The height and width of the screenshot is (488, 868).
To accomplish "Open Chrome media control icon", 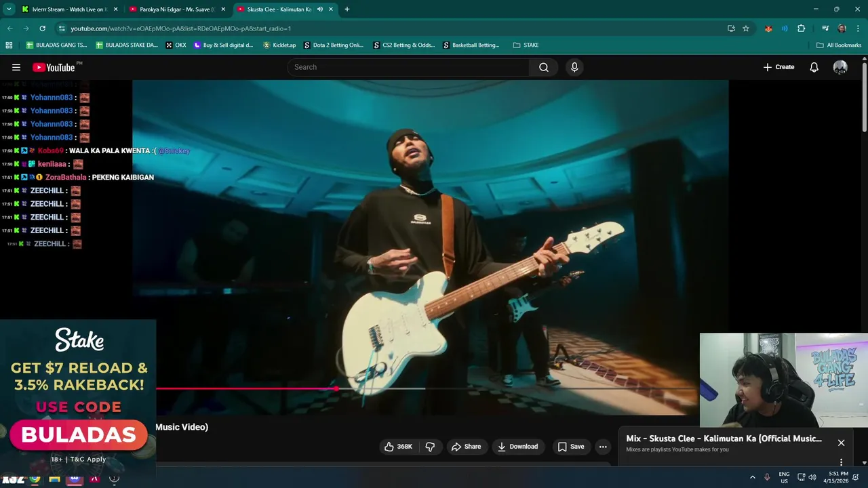I will 825,28.
